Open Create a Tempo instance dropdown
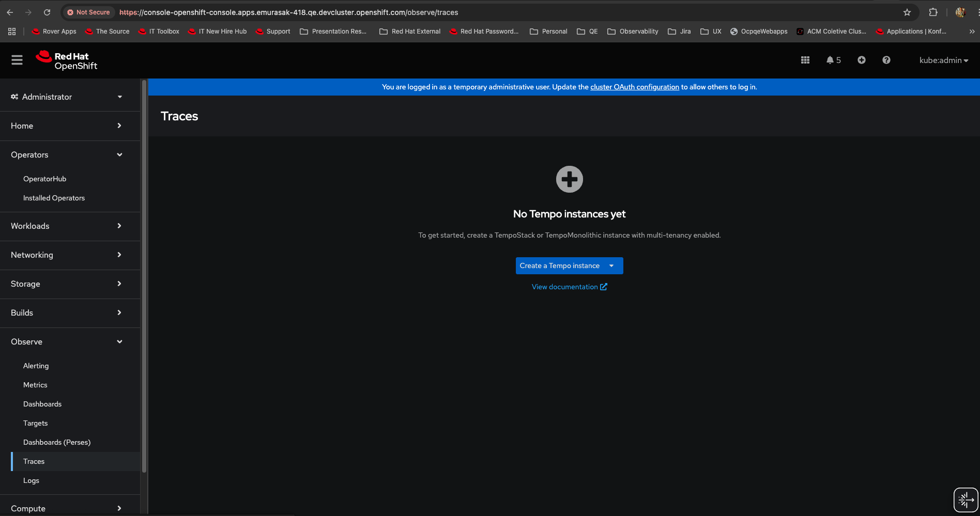This screenshot has width=980, height=516. [x=570, y=265]
